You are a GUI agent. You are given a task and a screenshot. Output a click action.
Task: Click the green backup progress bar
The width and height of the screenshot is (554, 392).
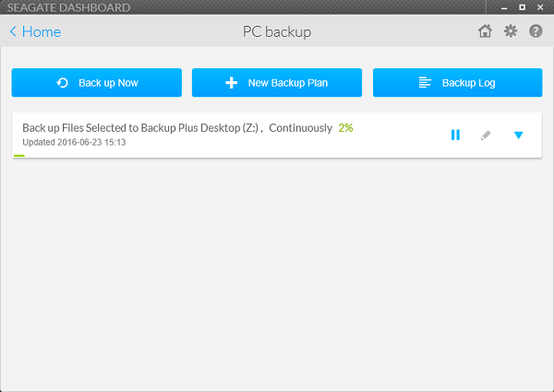point(19,156)
